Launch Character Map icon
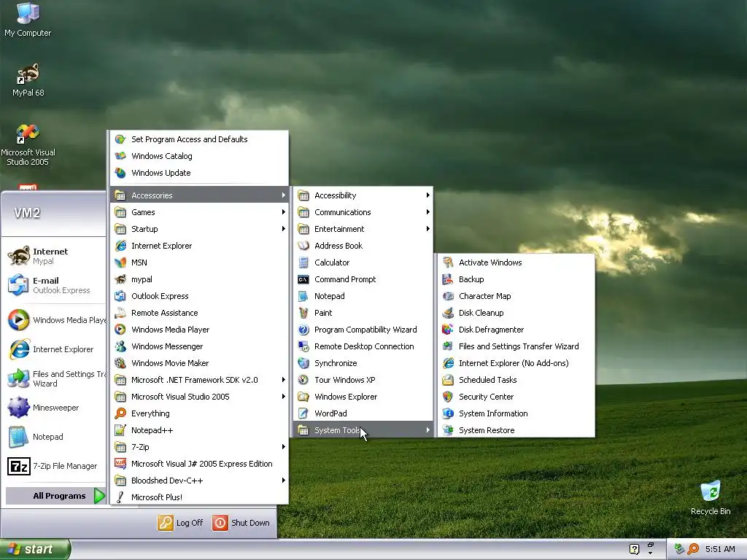 448,296
